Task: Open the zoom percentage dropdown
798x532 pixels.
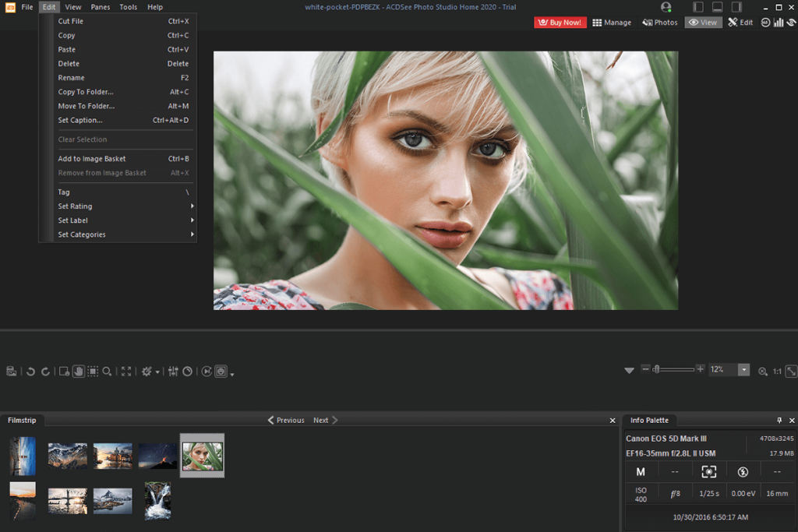Action: coord(742,370)
